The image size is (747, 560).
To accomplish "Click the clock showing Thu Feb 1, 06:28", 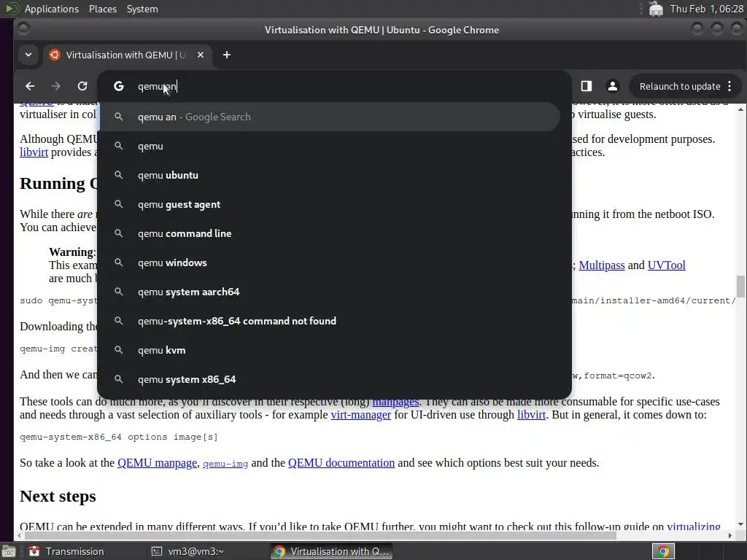I will (706, 9).
